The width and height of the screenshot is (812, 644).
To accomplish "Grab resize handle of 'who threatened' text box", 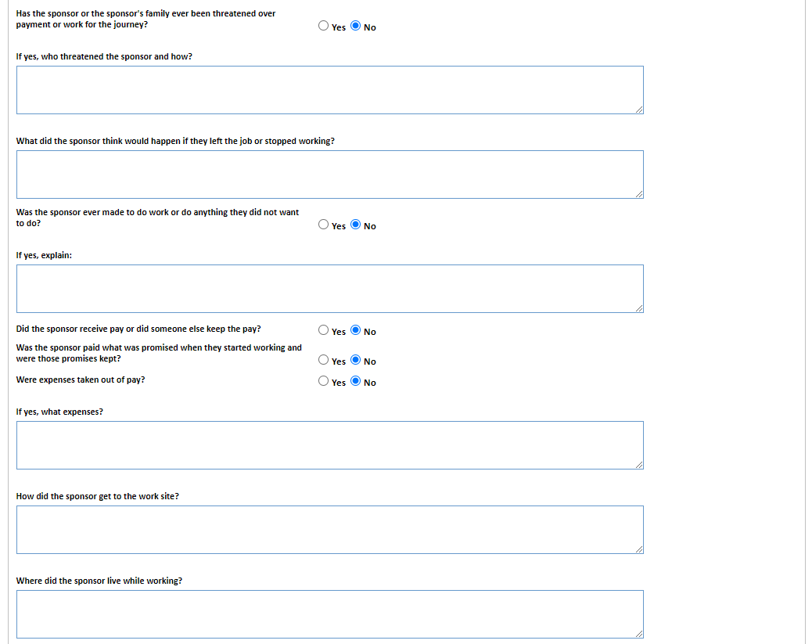I will pyautogui.click(x=639, y=110).
